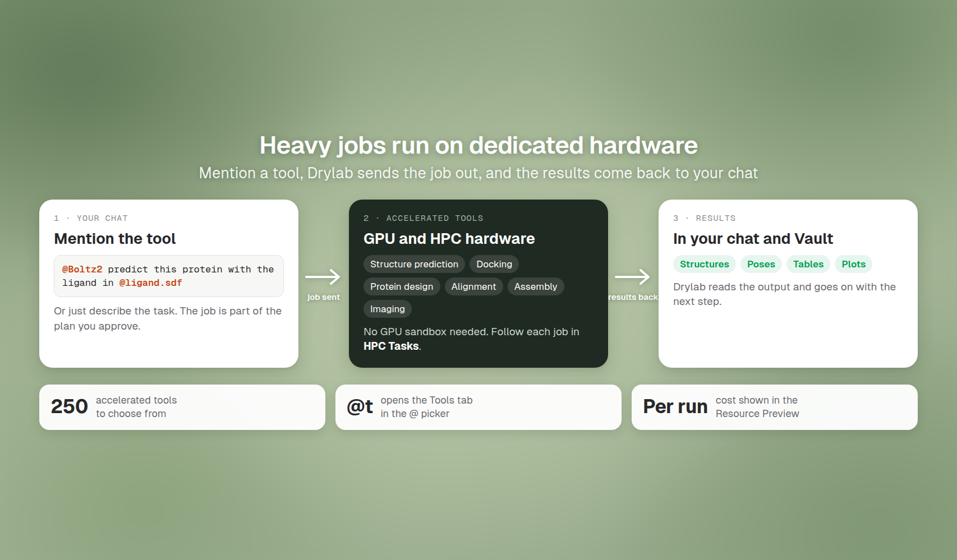
Task: Click the '250' statistic number
Action: click(x=70, y=407)
